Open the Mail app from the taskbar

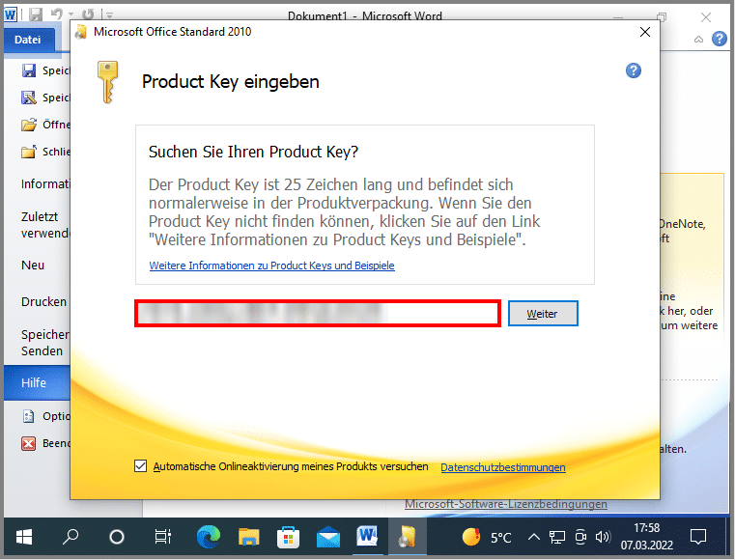point(328,537)
